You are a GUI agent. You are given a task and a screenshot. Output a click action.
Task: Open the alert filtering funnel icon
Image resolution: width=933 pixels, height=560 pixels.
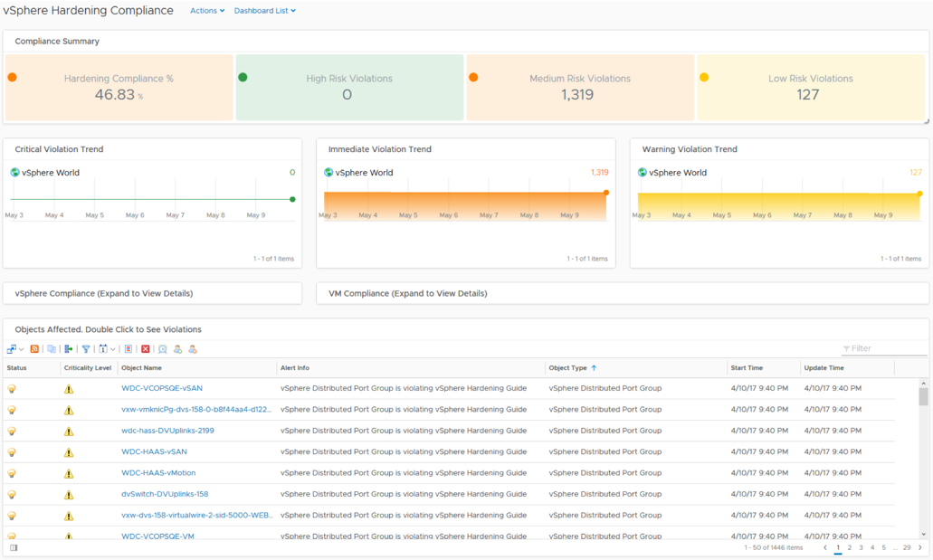pos(86,348)
